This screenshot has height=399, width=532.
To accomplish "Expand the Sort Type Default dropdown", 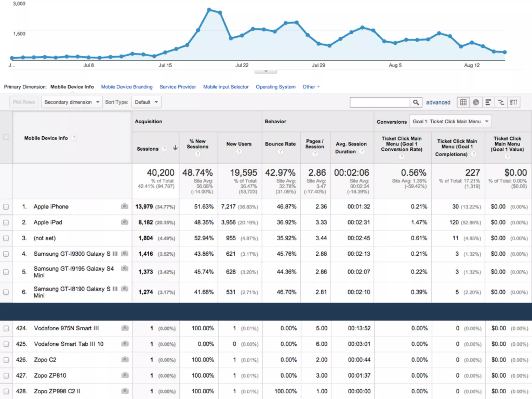I will [x=146, y=102].
